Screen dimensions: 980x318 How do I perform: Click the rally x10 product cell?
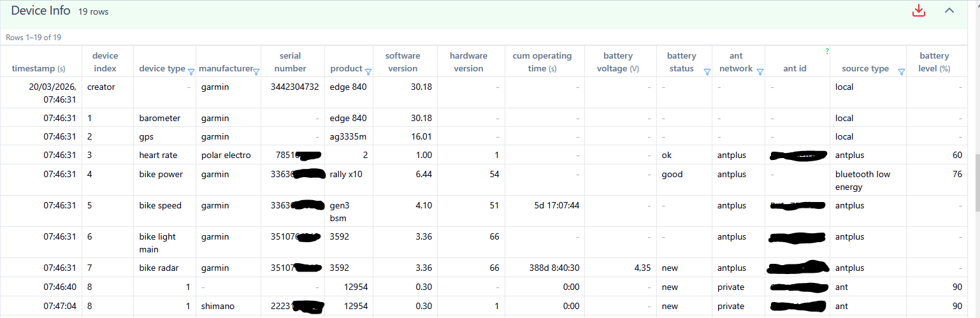pos(346,175)
